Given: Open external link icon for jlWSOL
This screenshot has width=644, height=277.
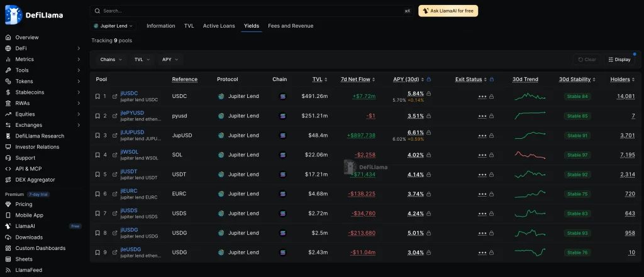Looking at the screenshot, I should [x=114, y=155].
